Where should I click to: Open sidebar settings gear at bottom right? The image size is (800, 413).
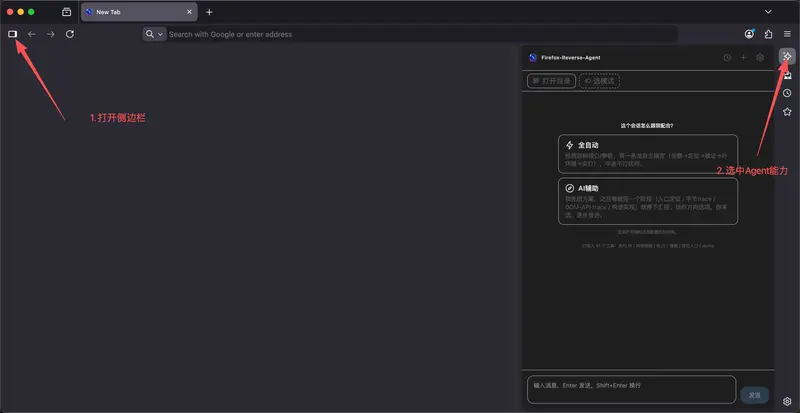click(787, 401)
